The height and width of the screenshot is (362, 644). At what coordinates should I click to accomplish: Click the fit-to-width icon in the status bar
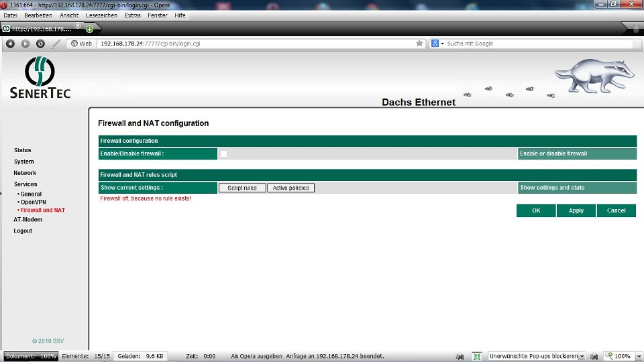(477, 357)
